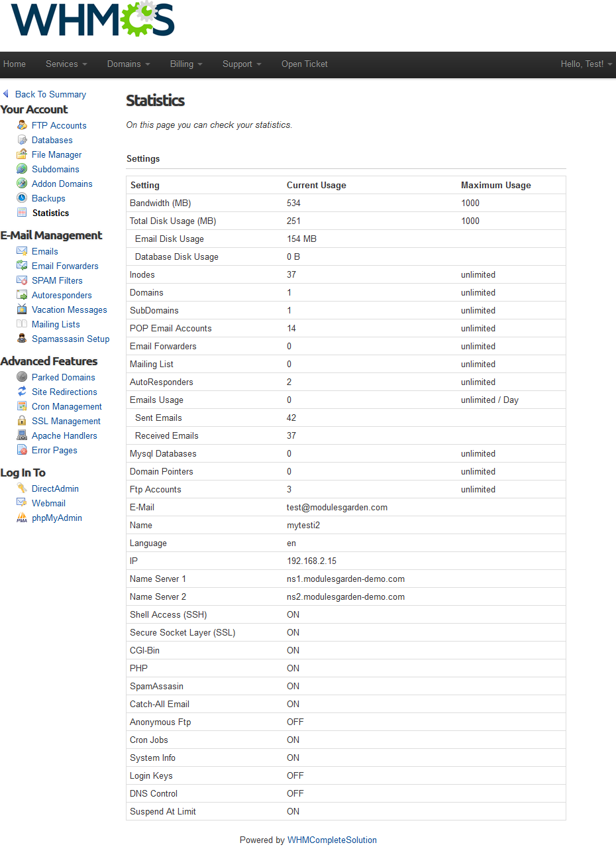Click the Email Forwarders icon
Screen dimensions: 616x847
[22, 266]
